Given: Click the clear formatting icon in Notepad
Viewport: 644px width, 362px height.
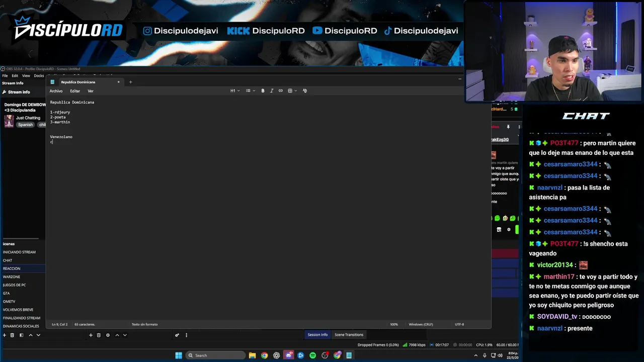Looking at the screenshot, I should (304, 91).
